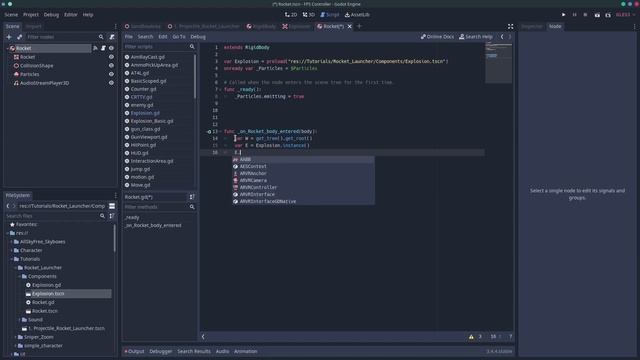Open script editor Go To menu

click(x=179, y=37)
